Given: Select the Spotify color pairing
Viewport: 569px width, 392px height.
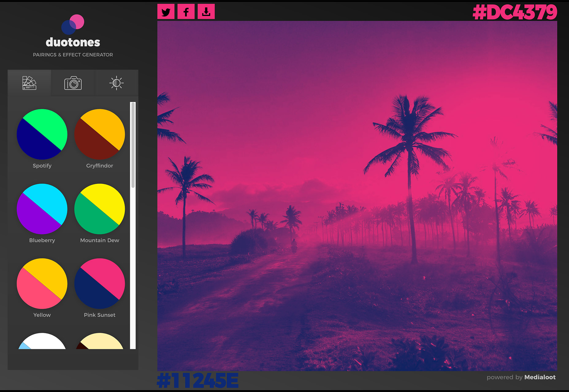Looking at the screenshot, I should click(42, 134).
